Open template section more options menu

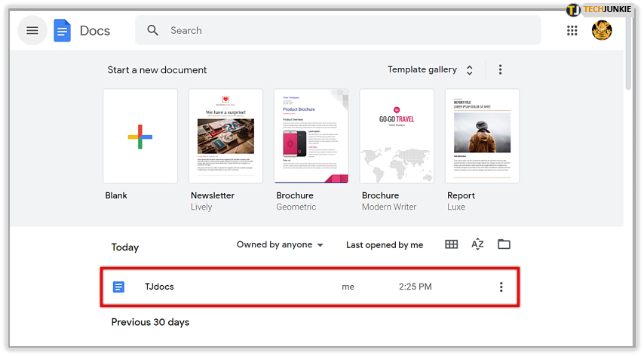tap(500, 69)
